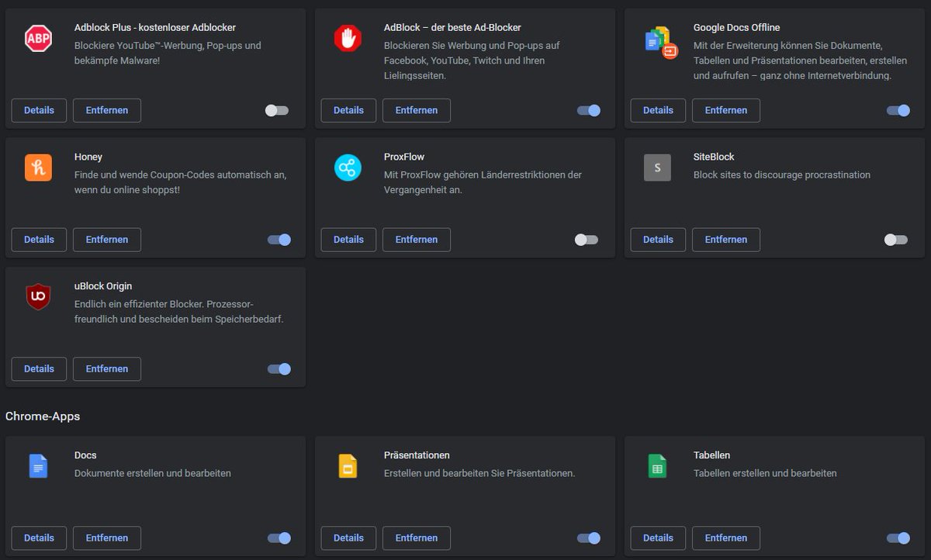Show Details of Google Docs Offline
Image resolution: width=931 pixels, height=560 pixels.
[658, 110]
